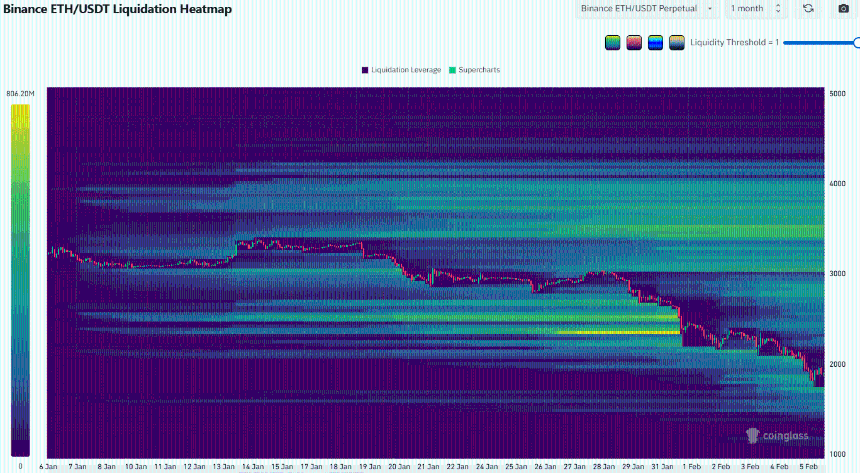Click the 3000 price axis label
This screenshot has height=473, width=860.
tap(838, 273)
